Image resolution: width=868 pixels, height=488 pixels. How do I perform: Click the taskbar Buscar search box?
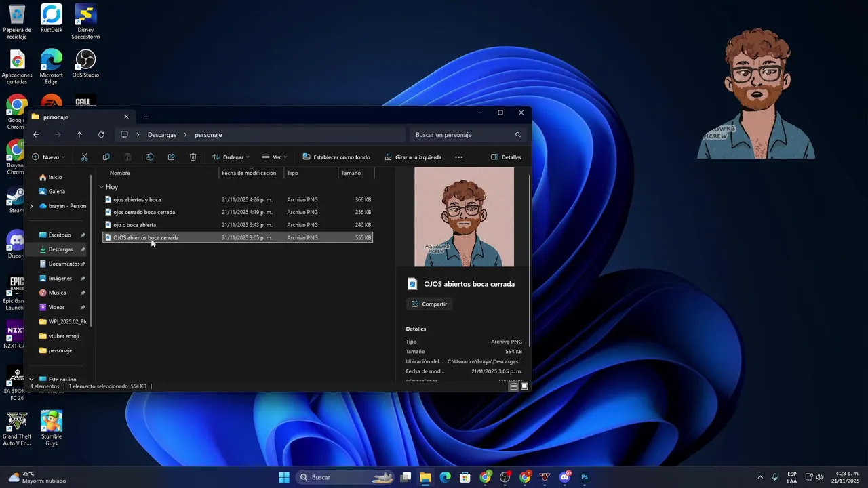[x=346, y=477]
